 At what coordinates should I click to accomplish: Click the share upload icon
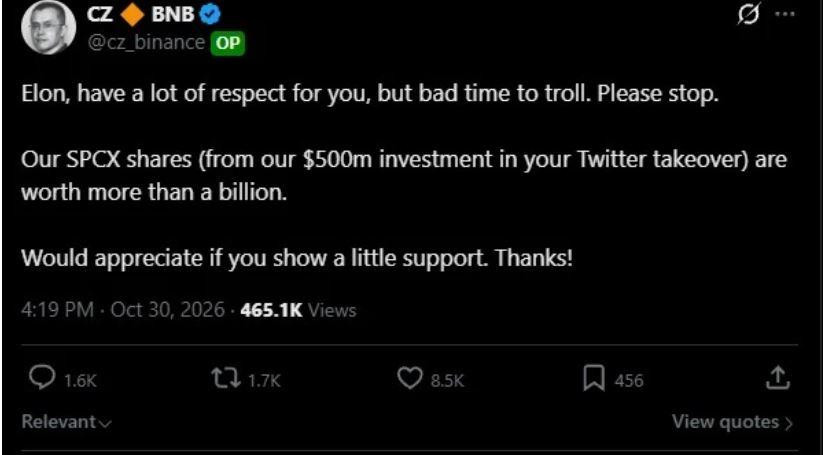[780, 379]
